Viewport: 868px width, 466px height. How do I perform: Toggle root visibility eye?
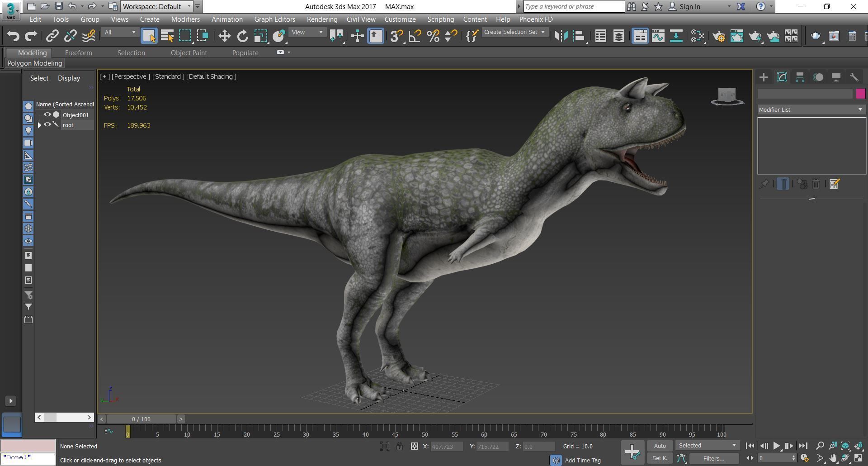[x=47, y=124]
